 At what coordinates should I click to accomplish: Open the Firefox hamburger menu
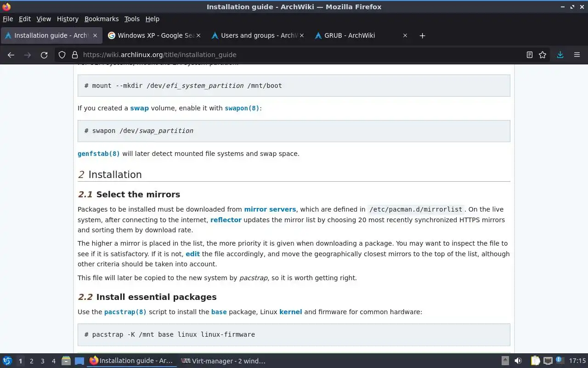(x=577, y=55)
